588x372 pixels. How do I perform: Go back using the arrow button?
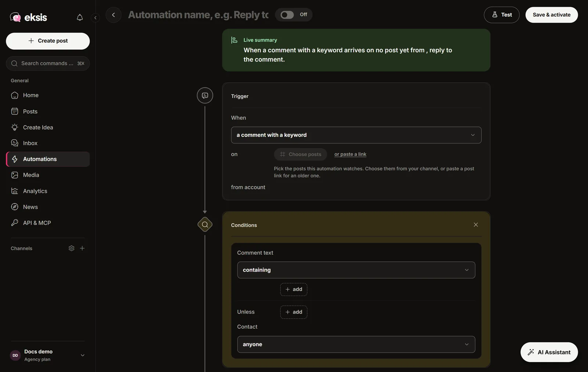[x=114, y=15]
